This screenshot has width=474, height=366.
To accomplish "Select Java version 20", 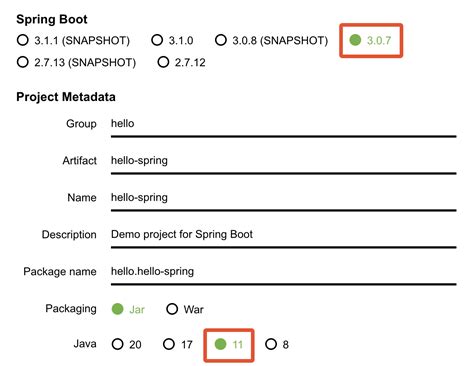I will point(127,344).
